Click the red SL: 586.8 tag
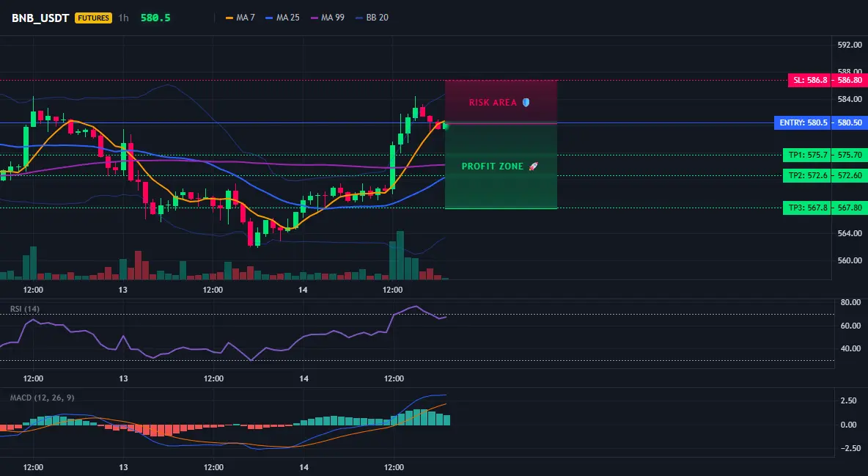This screenshot has height=476, width=868. tap(810, 81)
